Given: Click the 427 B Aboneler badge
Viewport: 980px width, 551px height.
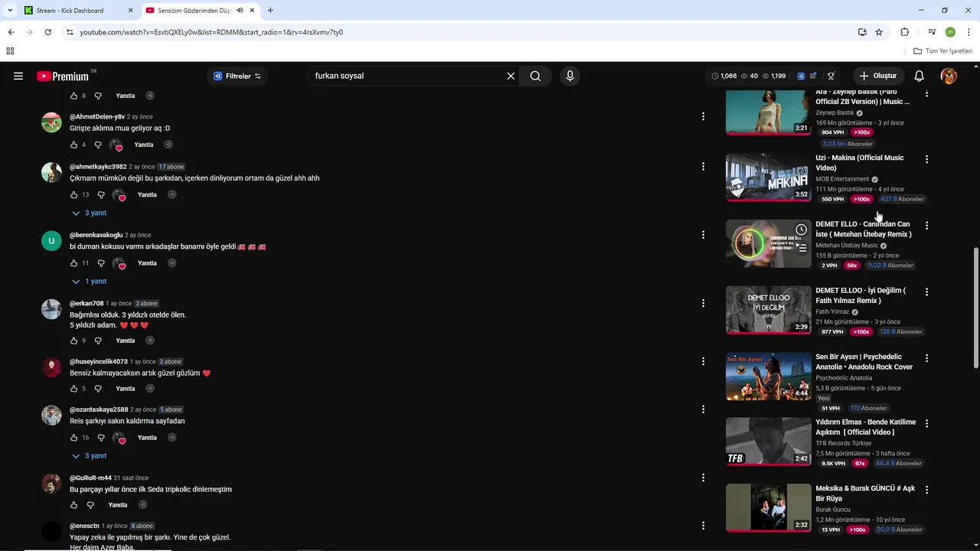Looking at the screenshot, I should pyautogui.click(x=902, y=199).
